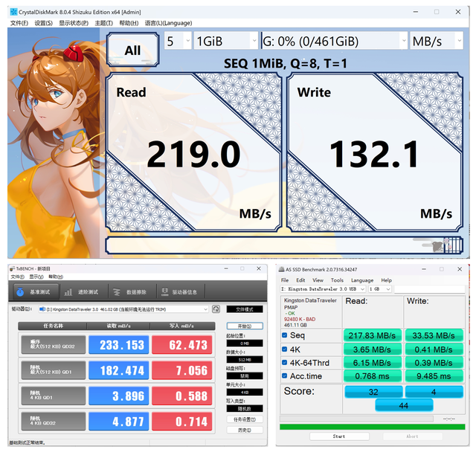476x452 pixels.
Task: Click the 禁用 disk pre-write field
Action: [x=245, y=376]
